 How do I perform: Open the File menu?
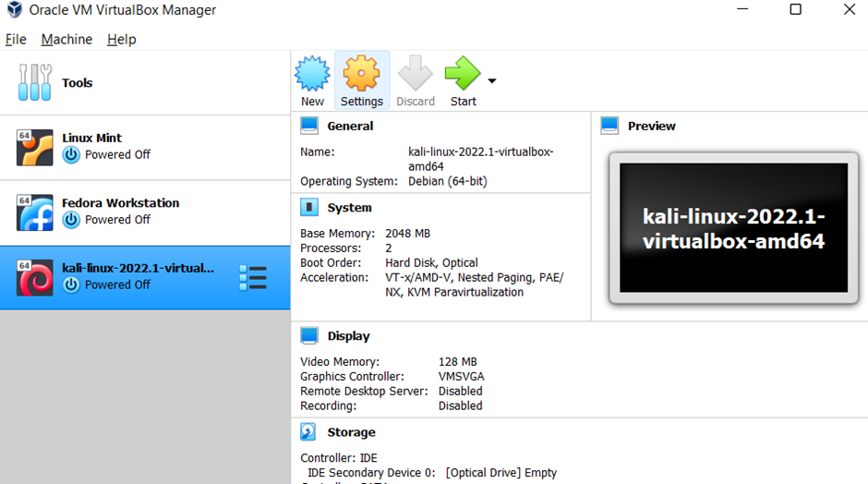pyautogui.click(x=16, y=40)
